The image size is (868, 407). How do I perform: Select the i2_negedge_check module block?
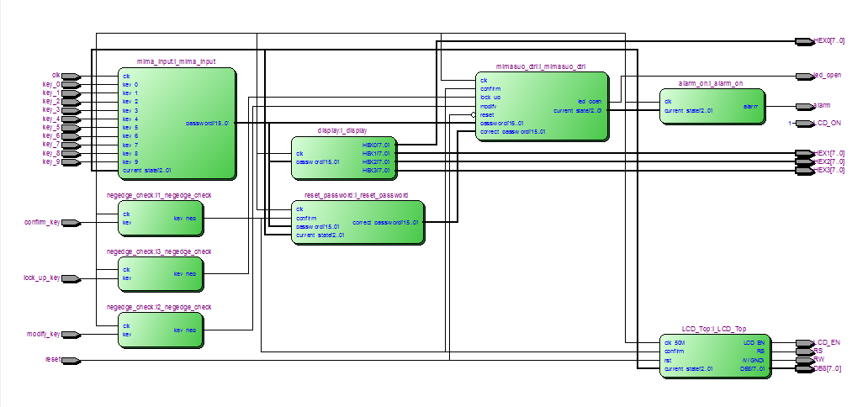click(x=161, y=330)
